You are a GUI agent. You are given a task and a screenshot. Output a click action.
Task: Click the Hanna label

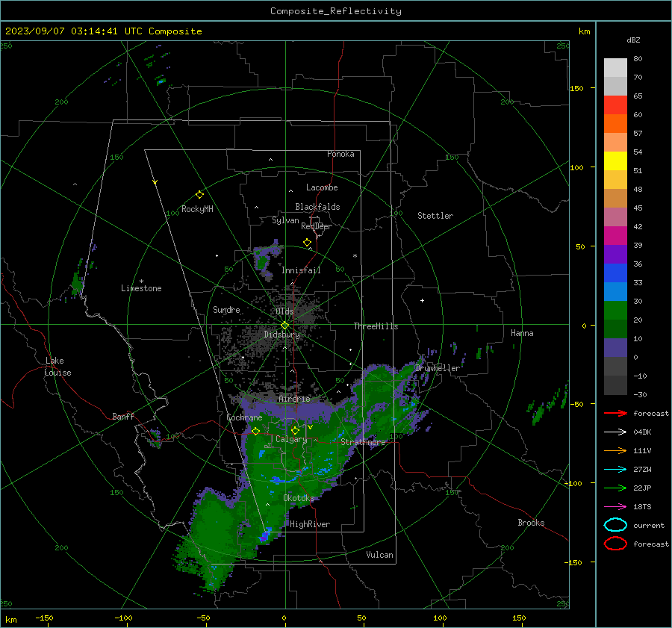coord(522,333)
